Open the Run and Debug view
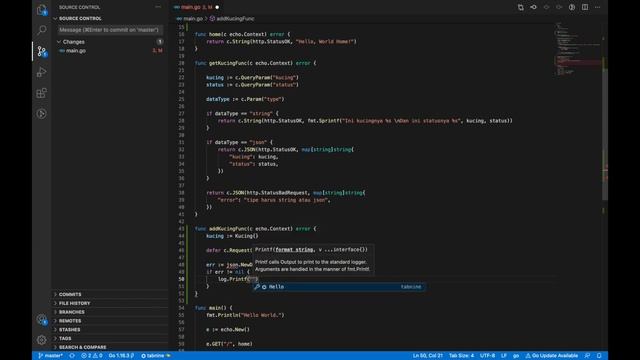 [x=42, y=72]
